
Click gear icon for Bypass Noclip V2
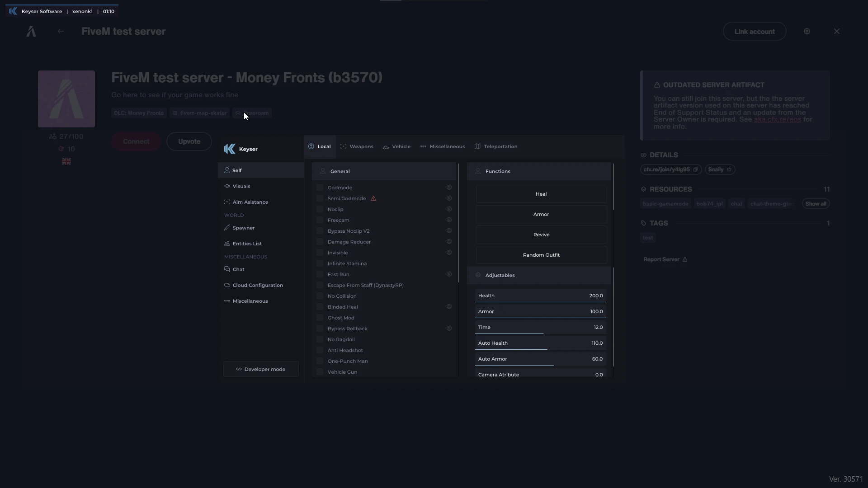(449, 231)
